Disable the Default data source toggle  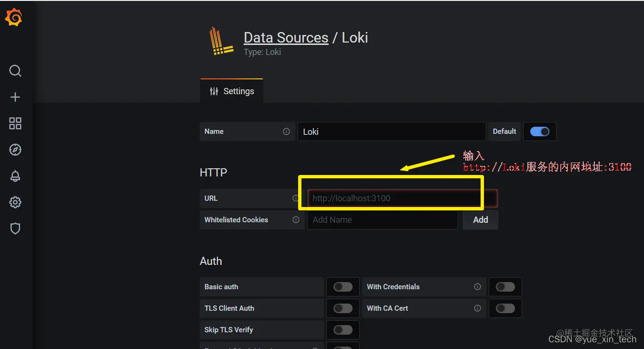pyautogui.click(x=540, y=131)
